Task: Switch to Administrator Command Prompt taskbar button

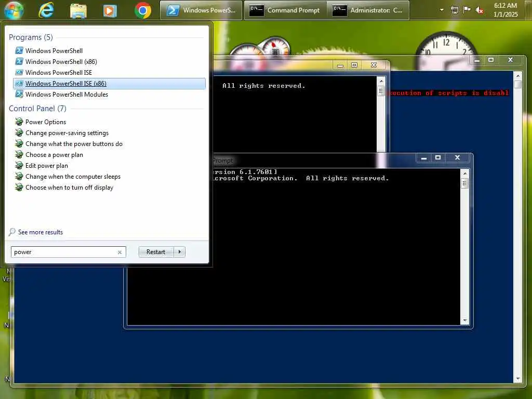Action: [x=368, y=10]
